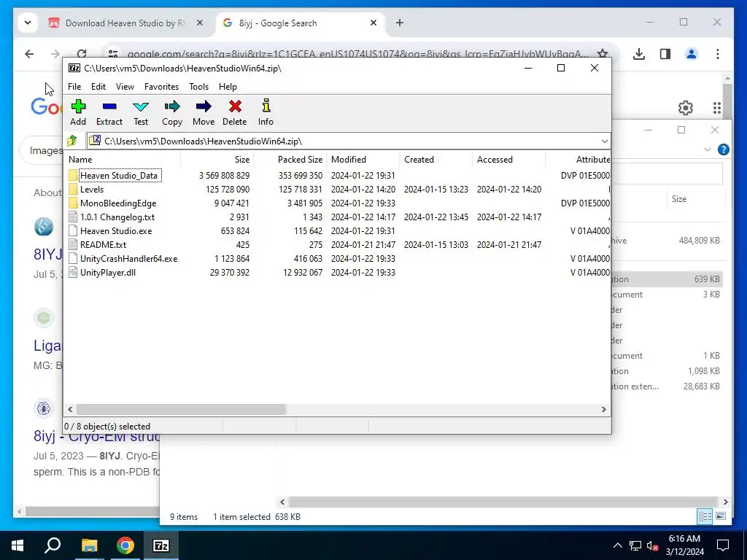Open Windows taskbar search
Image resolution: width=747 pixels, height=560 pixels.
tap(53, 545)
